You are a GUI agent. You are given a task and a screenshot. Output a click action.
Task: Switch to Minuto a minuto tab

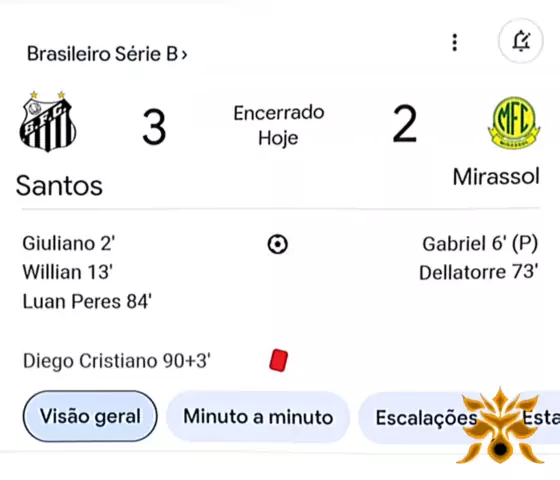tap(258, 417)
